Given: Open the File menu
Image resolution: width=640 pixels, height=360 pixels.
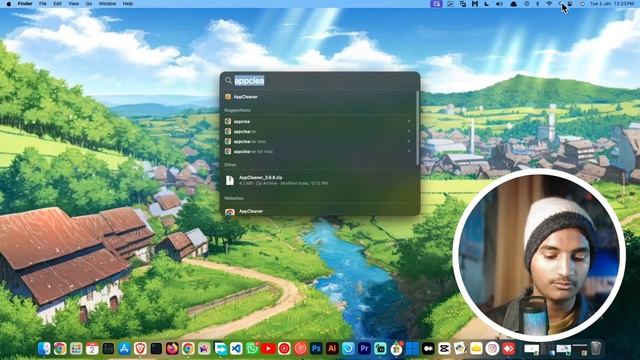Looking at the screenshot, I should [42, 4].
